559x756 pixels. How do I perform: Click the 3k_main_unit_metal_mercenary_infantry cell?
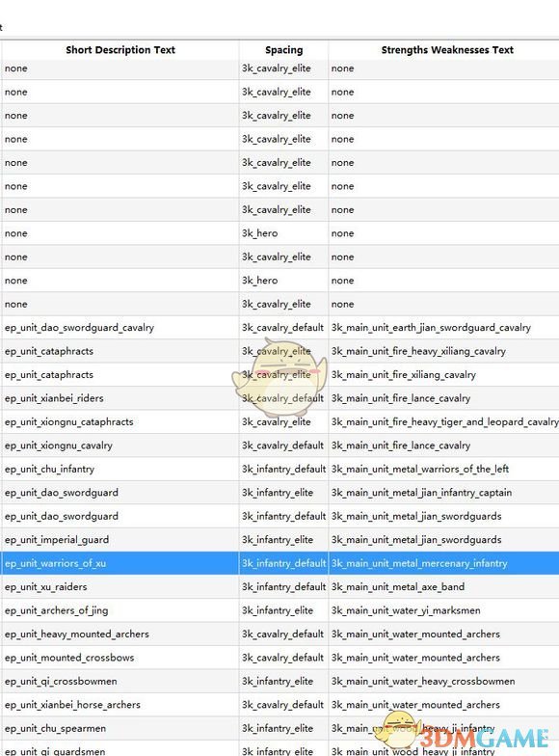tap(443, 563)
